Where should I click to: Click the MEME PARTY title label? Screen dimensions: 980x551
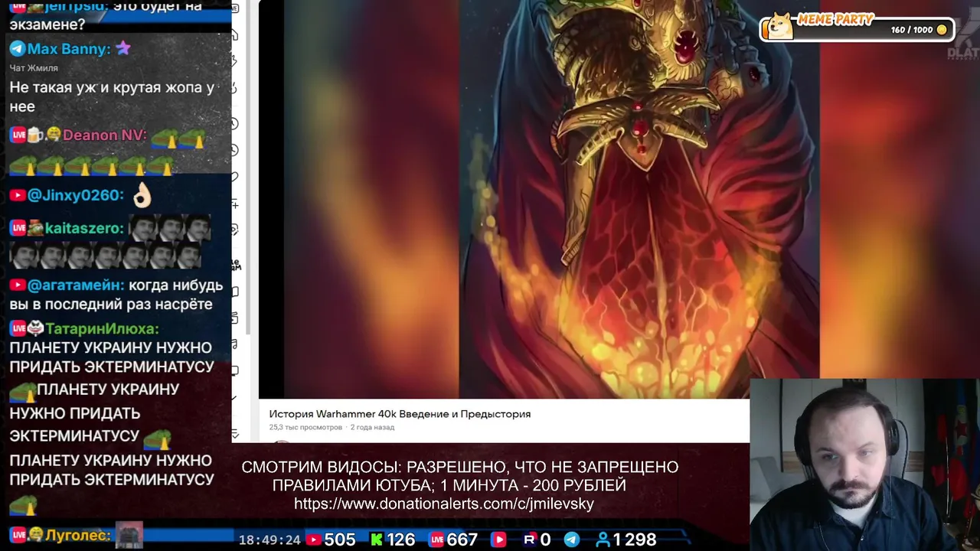click(x=835, y=19)
